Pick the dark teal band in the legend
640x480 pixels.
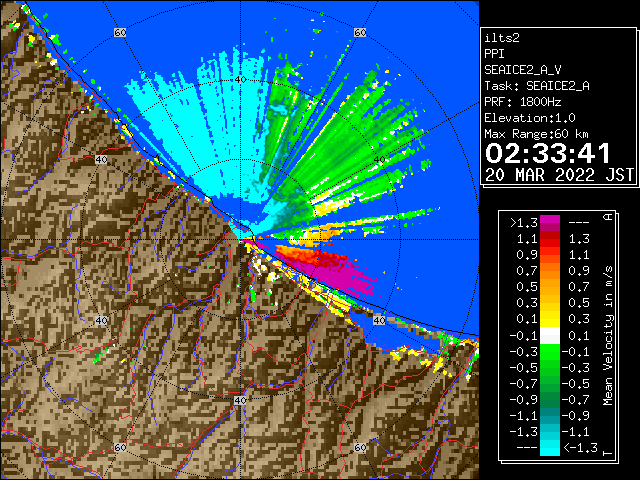click(x=550, y=416)
